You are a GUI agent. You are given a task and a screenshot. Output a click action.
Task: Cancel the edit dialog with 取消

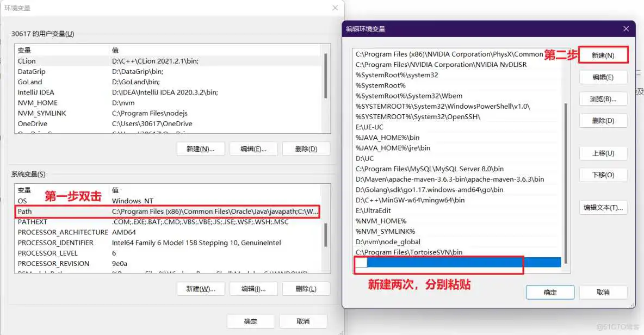pyautogui.click(x=603, y=292)
